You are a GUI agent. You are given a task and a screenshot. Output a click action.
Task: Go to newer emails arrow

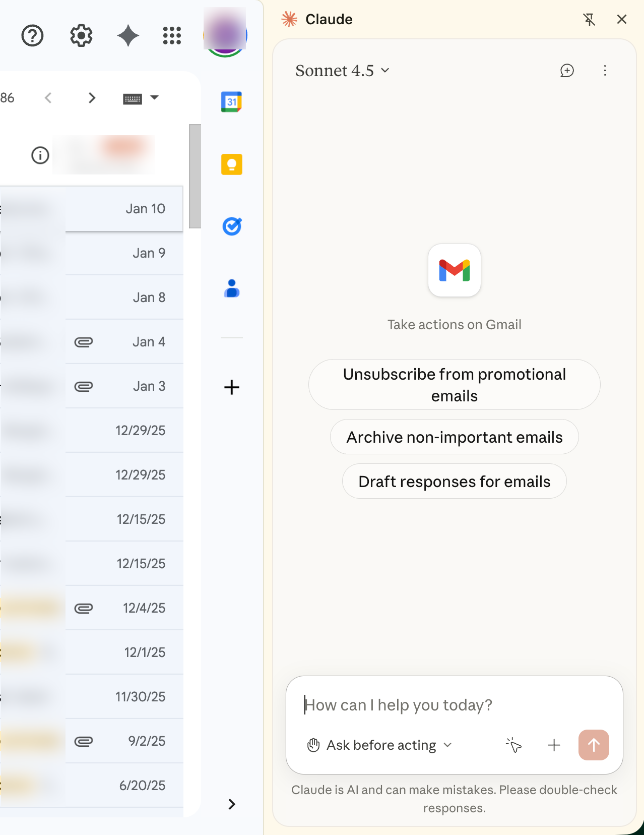(48, 98)
